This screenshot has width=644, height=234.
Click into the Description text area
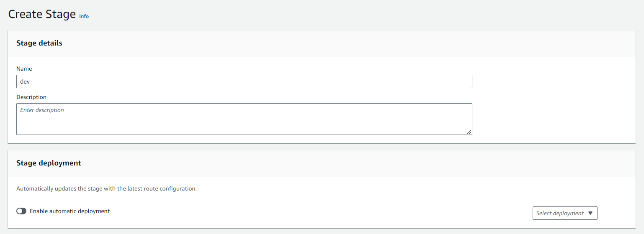[244, 119]
